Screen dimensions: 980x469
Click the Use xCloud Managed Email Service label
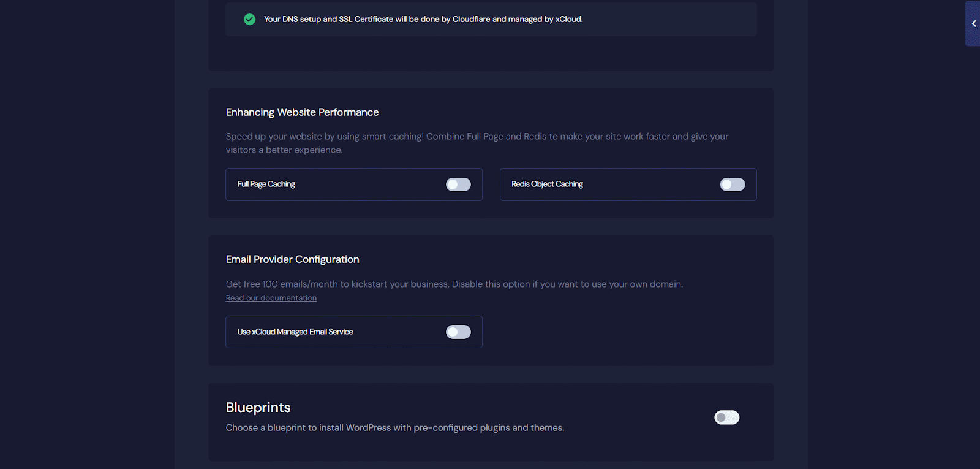tap(295, 332)
